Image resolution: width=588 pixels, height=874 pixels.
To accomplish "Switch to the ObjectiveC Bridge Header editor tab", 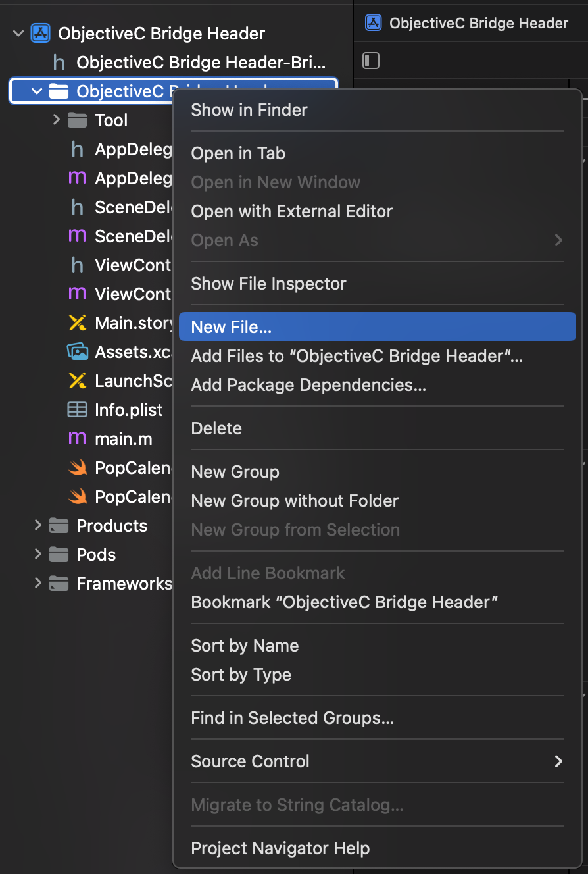I will point(468,23).
